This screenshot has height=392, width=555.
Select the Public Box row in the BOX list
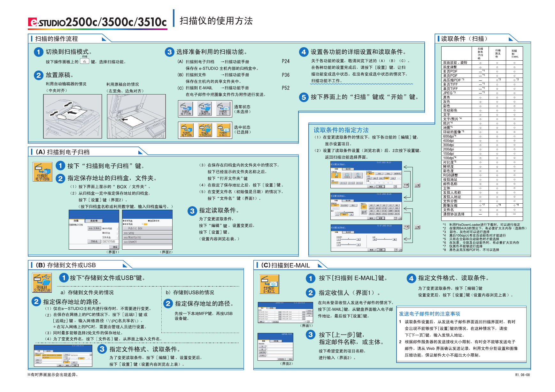(x=147, y=228)
